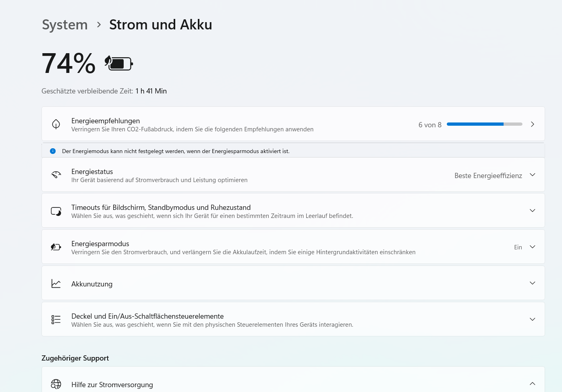This screenshot has height=392, width=562.
Task: Click the list icon for Deckel settings
Action: point(56,319)
